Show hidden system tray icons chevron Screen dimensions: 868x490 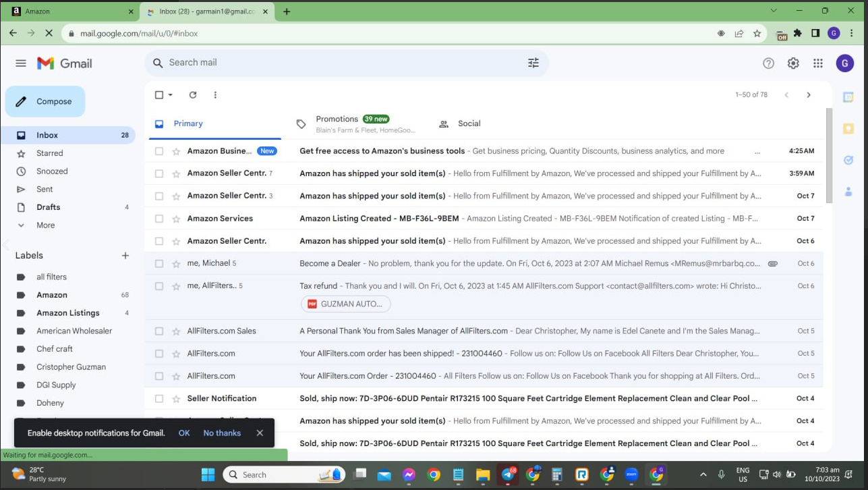click(703, 474)
